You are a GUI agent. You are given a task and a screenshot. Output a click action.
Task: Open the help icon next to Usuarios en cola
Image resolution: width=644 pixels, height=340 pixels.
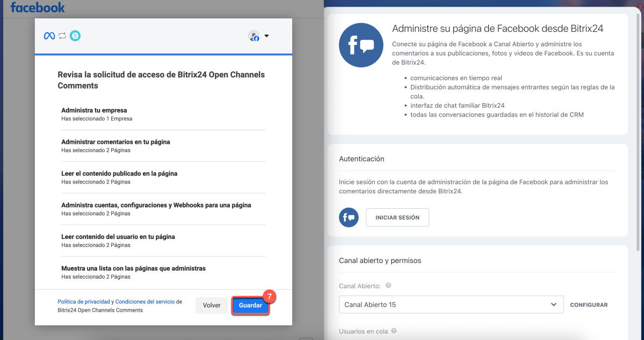[x=394, y=331]
